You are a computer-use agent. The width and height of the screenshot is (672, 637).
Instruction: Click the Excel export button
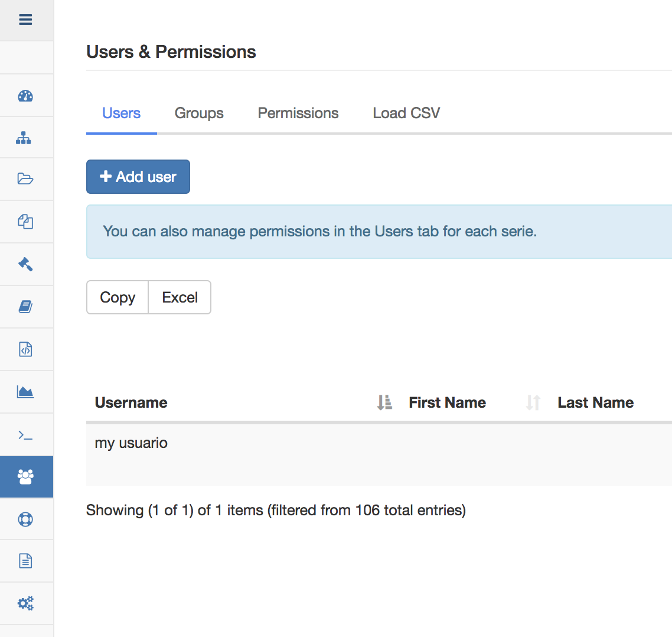tap(180, 297)
